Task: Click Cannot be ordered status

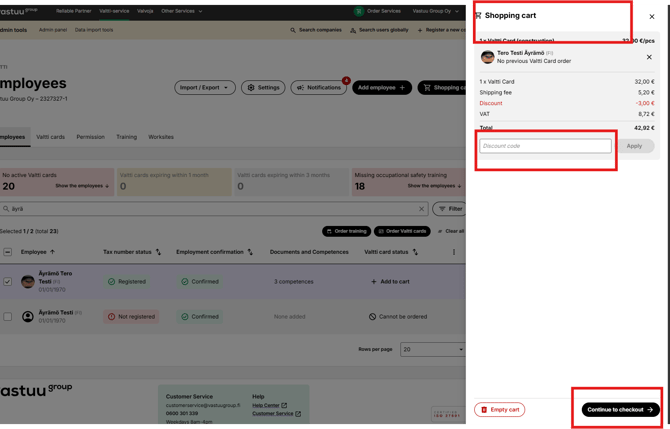Action: tap(398, 317)
